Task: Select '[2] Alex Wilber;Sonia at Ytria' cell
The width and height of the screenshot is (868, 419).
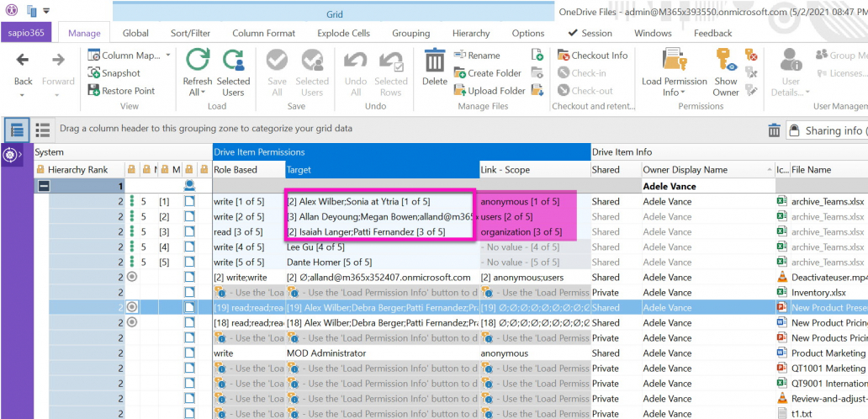Action: click(383, 201)
